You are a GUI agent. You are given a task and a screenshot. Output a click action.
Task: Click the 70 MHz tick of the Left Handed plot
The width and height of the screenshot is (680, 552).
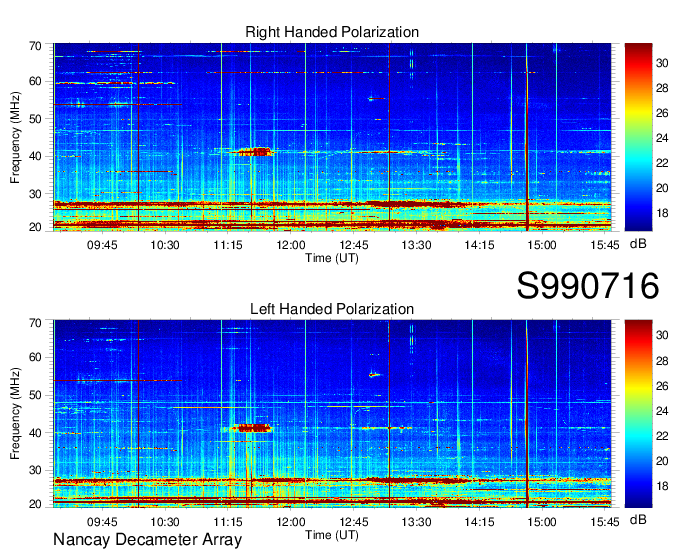(35, 323)
